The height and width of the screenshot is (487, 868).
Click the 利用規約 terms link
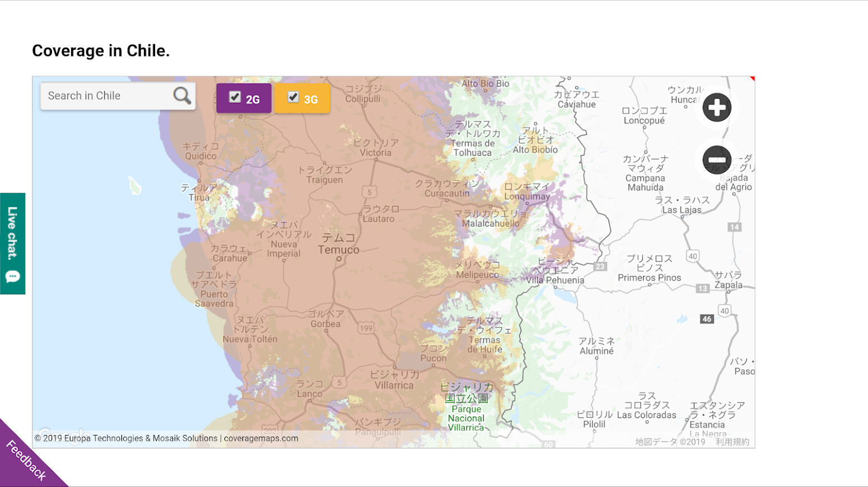pyautogui.click(x=732, y=442)
